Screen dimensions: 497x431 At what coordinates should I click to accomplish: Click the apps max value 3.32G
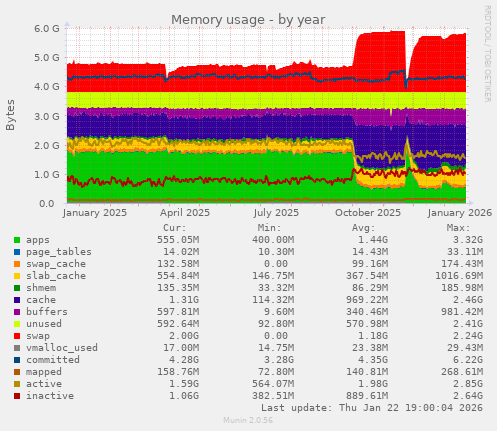click(468, 240)
